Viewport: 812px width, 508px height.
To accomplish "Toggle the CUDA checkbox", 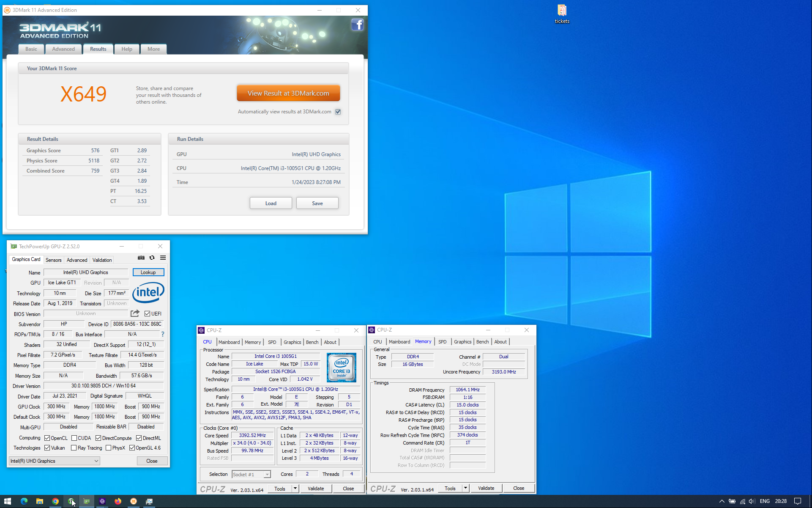I will pos(74,438).
